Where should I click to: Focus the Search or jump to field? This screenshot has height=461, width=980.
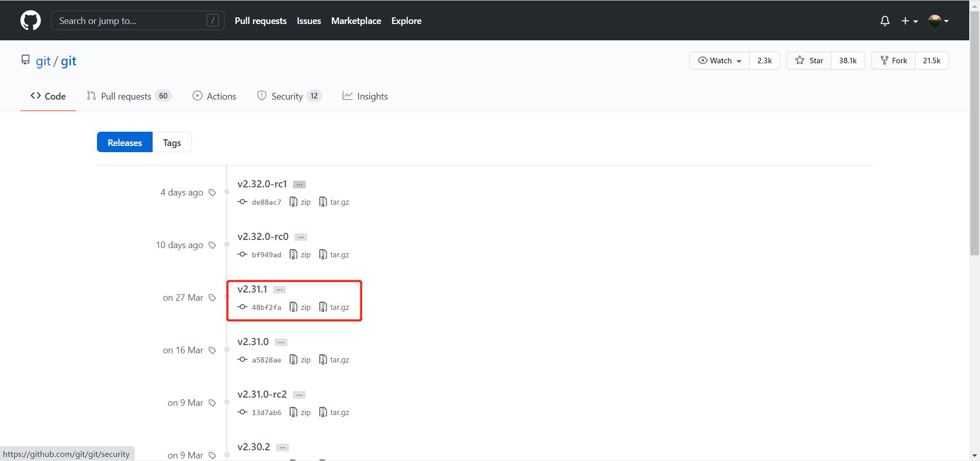(138, 21)
